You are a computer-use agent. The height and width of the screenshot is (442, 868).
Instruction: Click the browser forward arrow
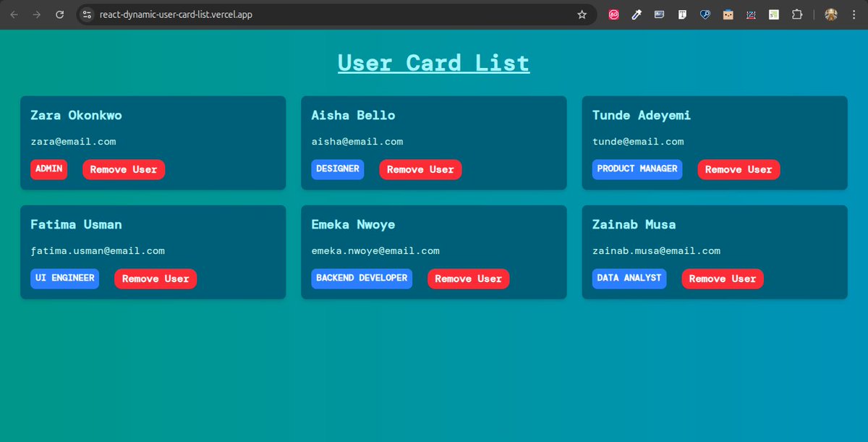(x=37, y=14)
